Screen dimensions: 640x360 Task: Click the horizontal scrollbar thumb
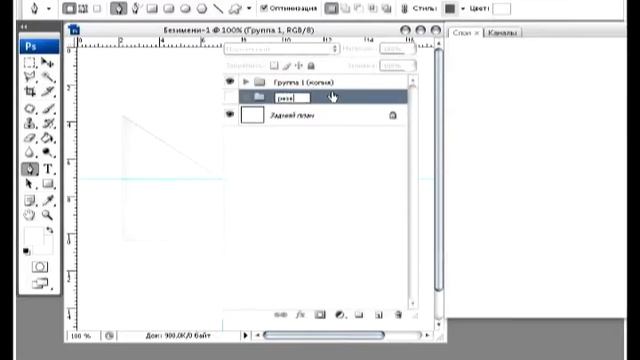(x=324, y=336)
